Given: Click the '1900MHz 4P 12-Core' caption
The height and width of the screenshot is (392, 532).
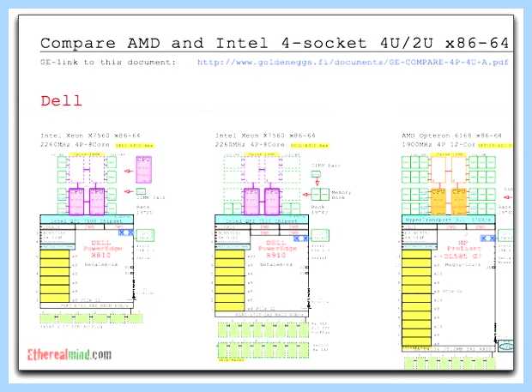Looking at the screenshot, I should [x=438, y=144].
